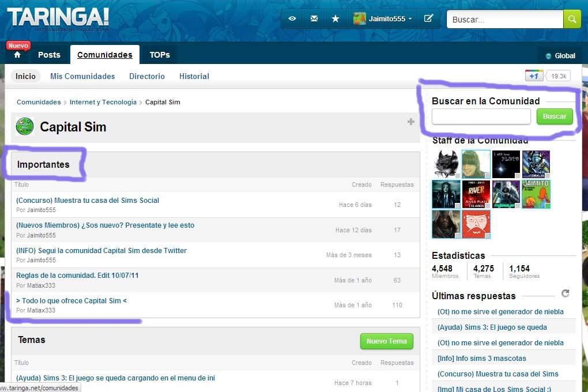Click the green Nuevo Tema button
This screenshot has width=588, height=392.
click(x=387, y=341)
